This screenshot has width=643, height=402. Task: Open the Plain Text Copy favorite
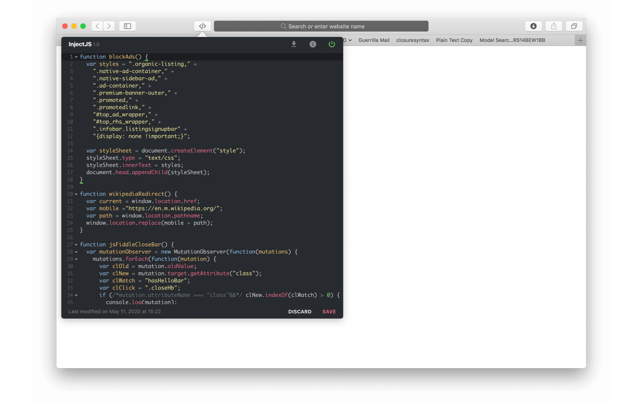click(x=454, y=40)
